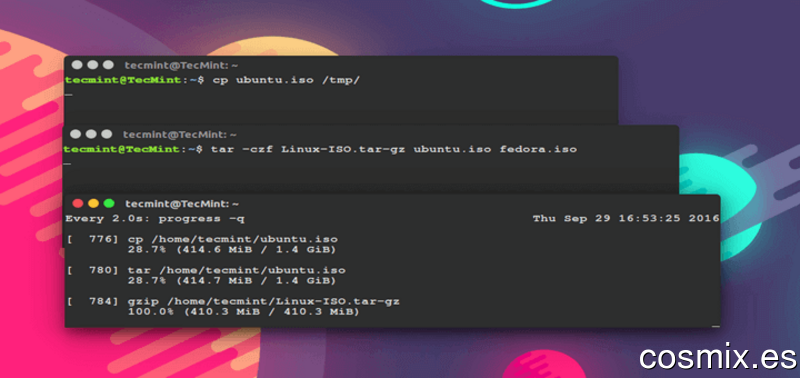Click third gray button of cp terminal

[x=108, y=65]
